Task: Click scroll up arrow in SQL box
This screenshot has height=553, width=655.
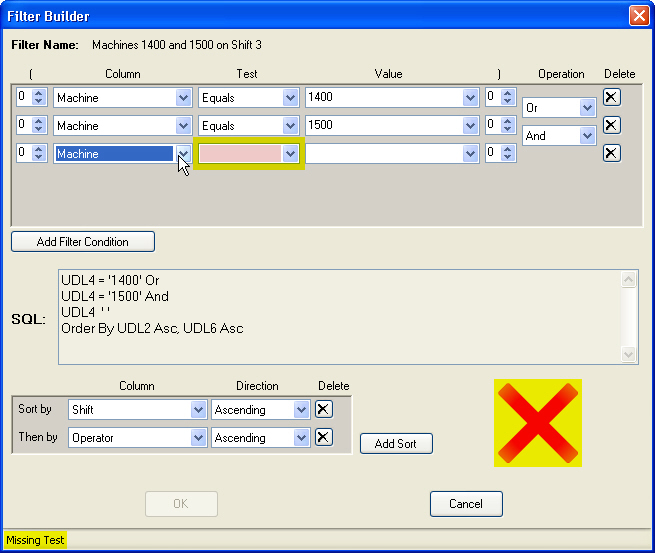Action: tap(628, 279)
